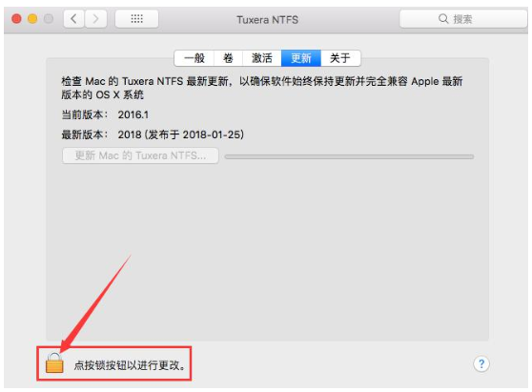Select the 激活 tab

261,58
